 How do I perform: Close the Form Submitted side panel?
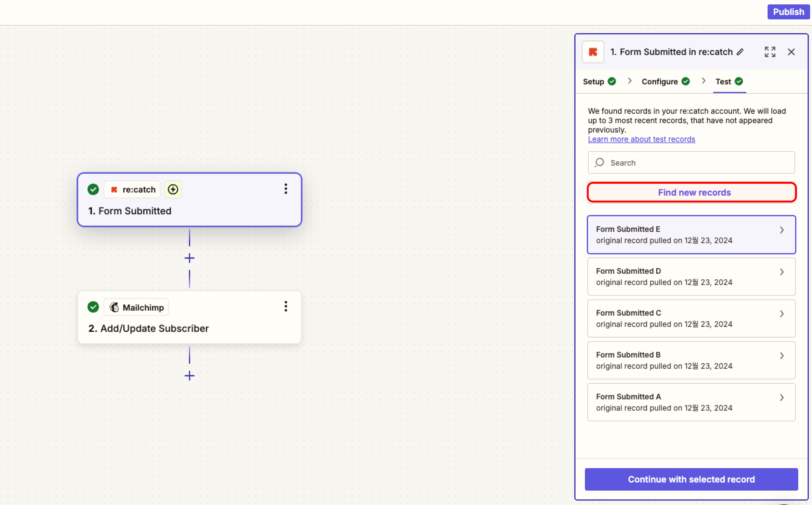tap(791, 52)
